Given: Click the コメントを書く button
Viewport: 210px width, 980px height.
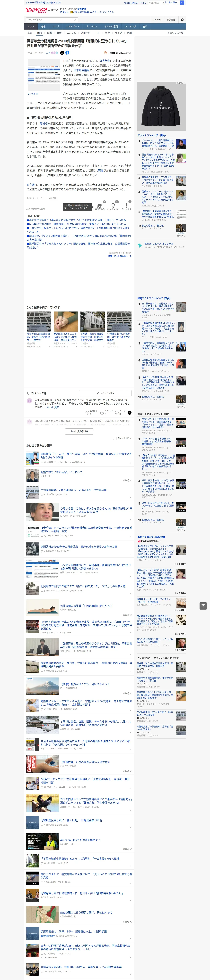Looking at the screenshot, I should 105,393.
